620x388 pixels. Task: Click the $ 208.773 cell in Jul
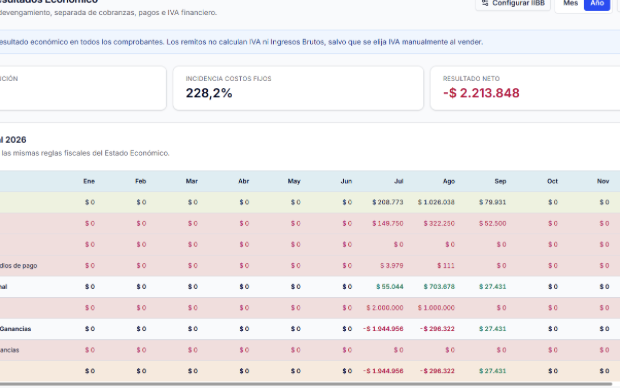point(388,202)
